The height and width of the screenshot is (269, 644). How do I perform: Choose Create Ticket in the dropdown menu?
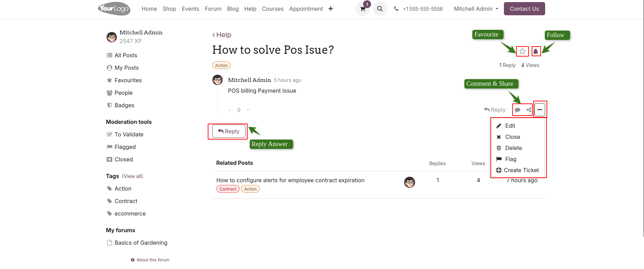(x=521, y=170)
